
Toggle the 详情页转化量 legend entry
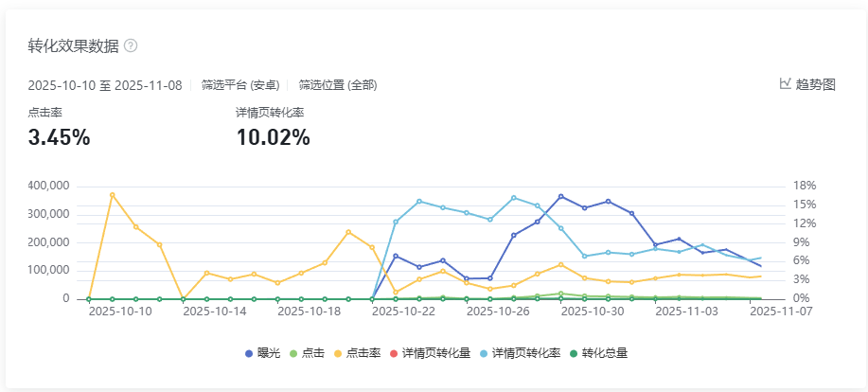click(429, 353)
